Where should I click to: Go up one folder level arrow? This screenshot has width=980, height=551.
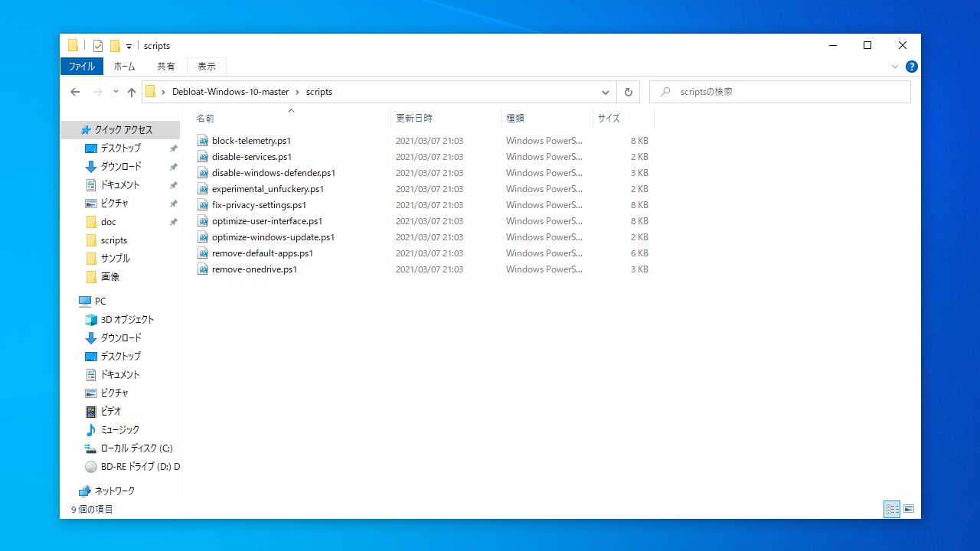tap(132, 92)
